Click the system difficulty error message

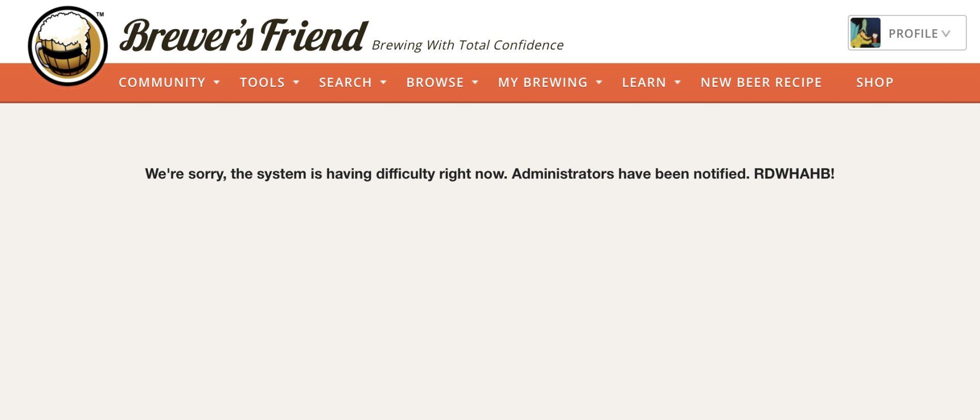pyautogui.click(x=489, y=174)
